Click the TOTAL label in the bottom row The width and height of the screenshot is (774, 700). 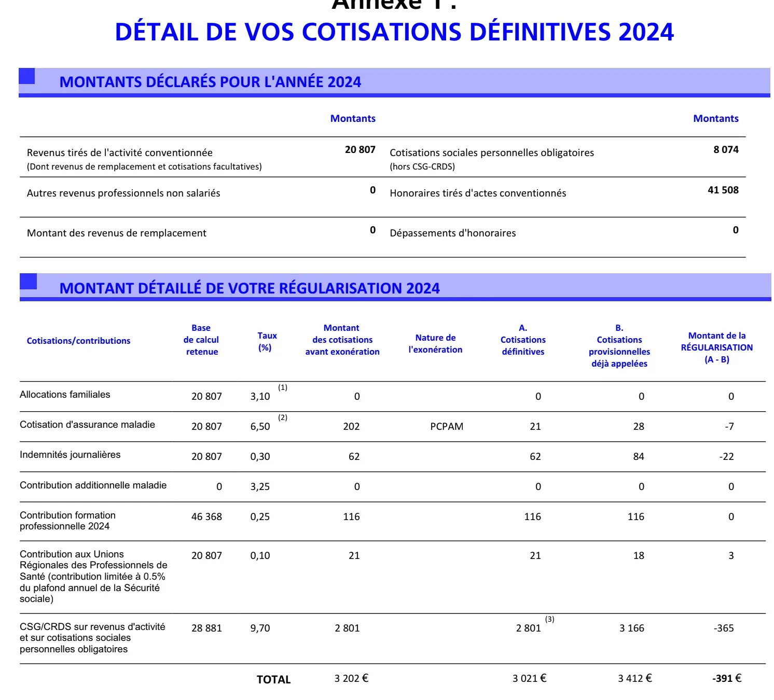tap(273, 680)
